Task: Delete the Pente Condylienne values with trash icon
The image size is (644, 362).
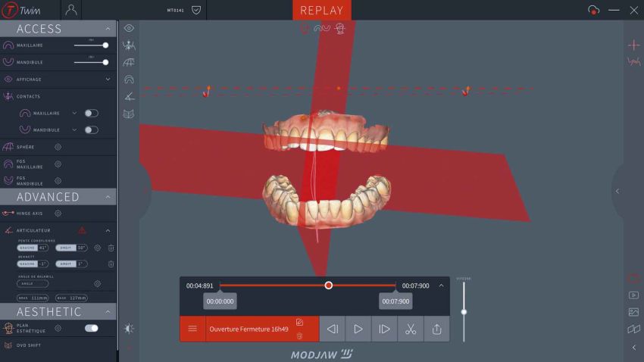Action: [x=111, y=248]
